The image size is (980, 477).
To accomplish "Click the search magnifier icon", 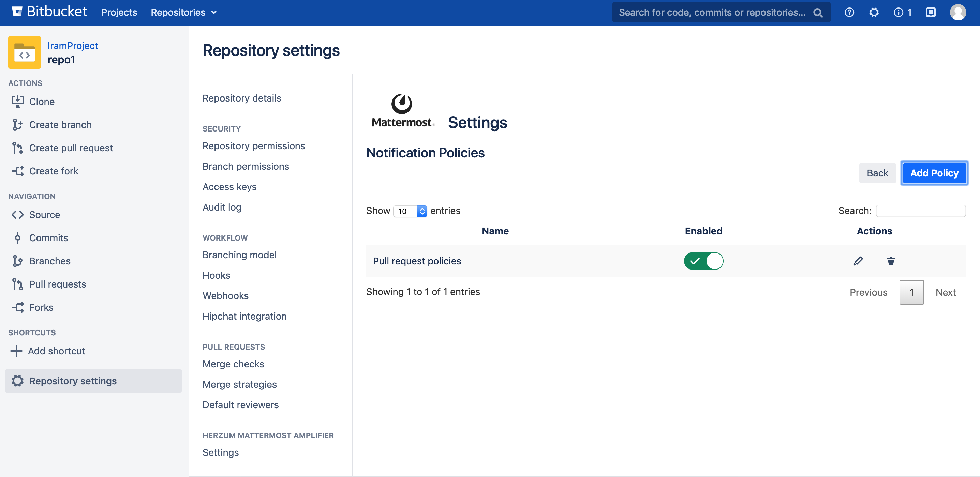I will (x=818, y=13).
